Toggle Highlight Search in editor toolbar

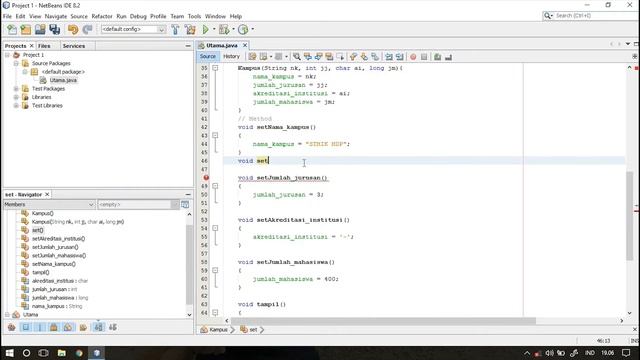[329, 57]
